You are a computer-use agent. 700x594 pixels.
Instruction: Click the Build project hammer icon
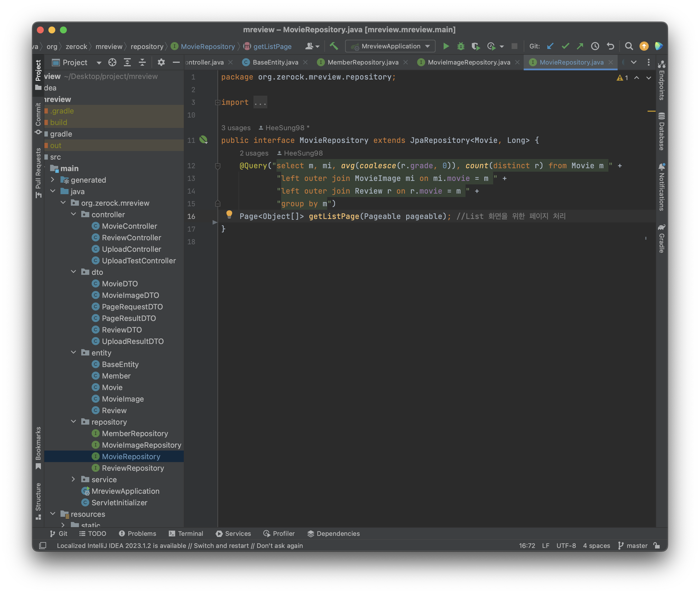click(x=334, y=46)
